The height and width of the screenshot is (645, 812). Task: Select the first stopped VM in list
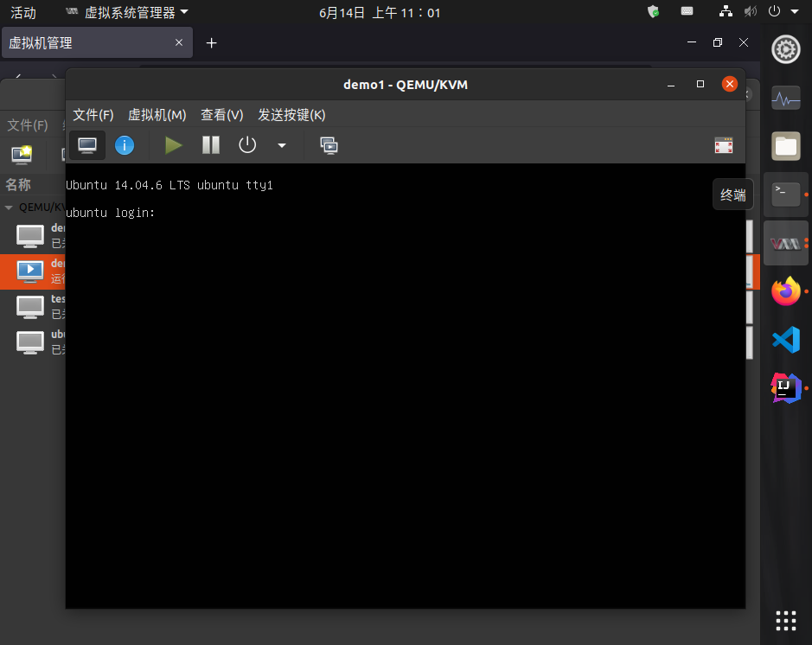(x=33, y=235)
